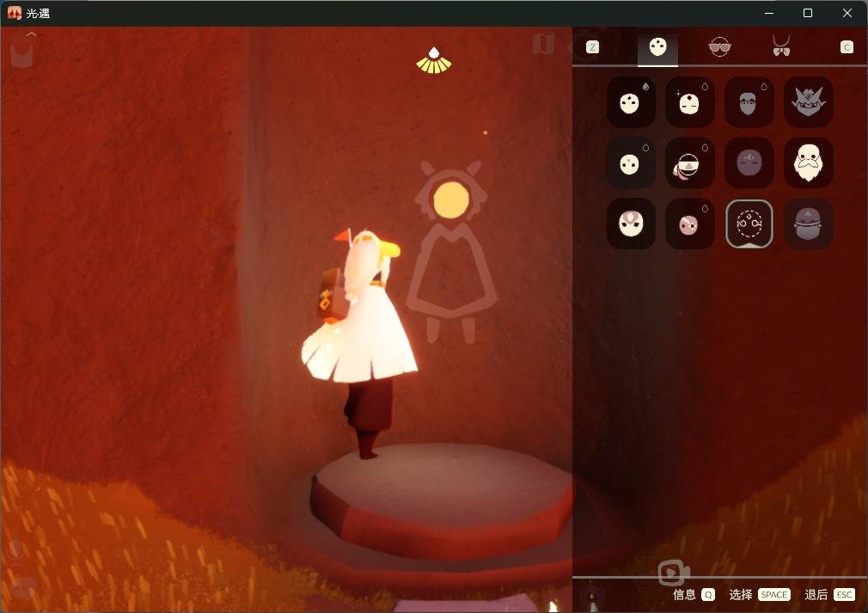Select the dark purple crescent moon mask

(x=749, y=162)
